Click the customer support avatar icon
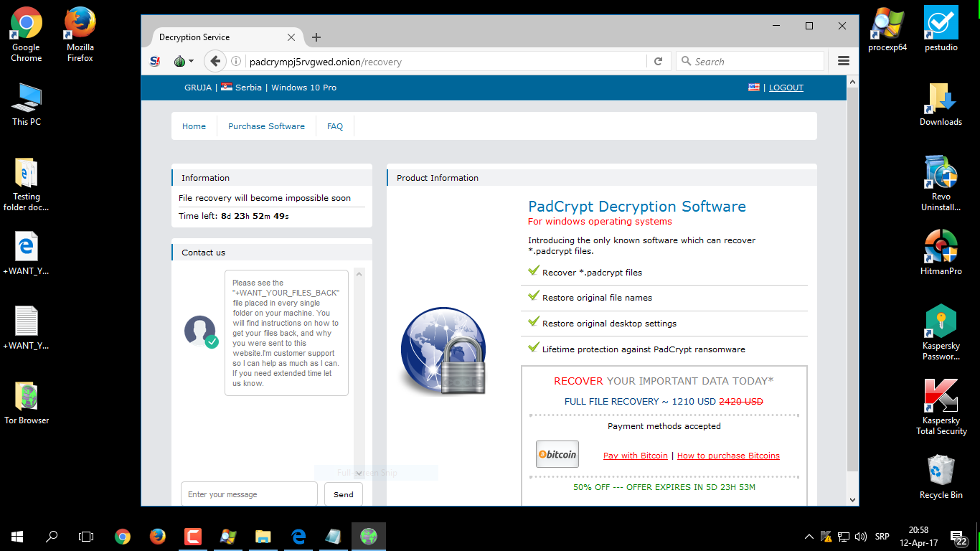Screen dimensions: 980x551 point(200,331)
